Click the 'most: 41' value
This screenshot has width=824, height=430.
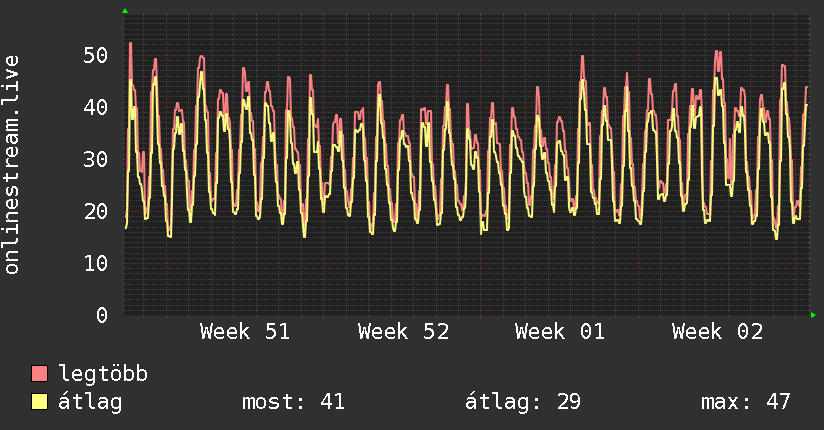[293, 402]
